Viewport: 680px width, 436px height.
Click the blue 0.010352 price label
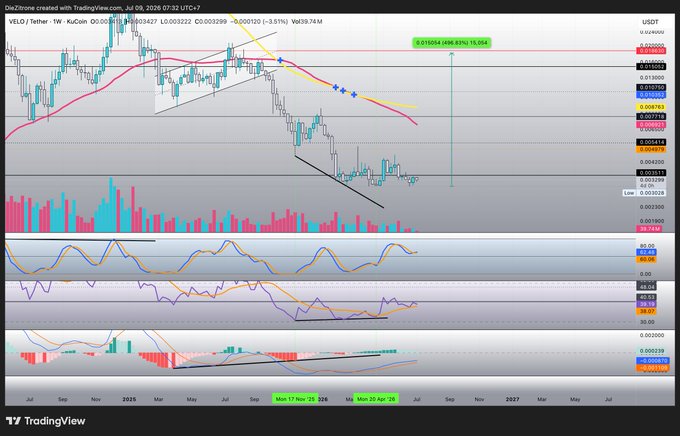point(651,95)
